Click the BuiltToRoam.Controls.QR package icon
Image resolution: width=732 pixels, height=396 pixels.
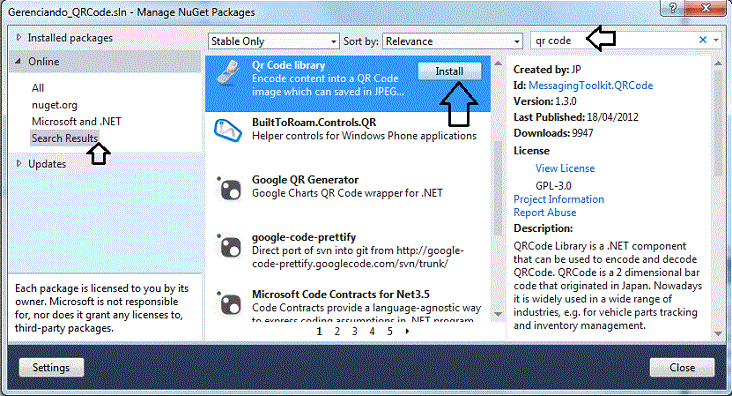[228, 130]
